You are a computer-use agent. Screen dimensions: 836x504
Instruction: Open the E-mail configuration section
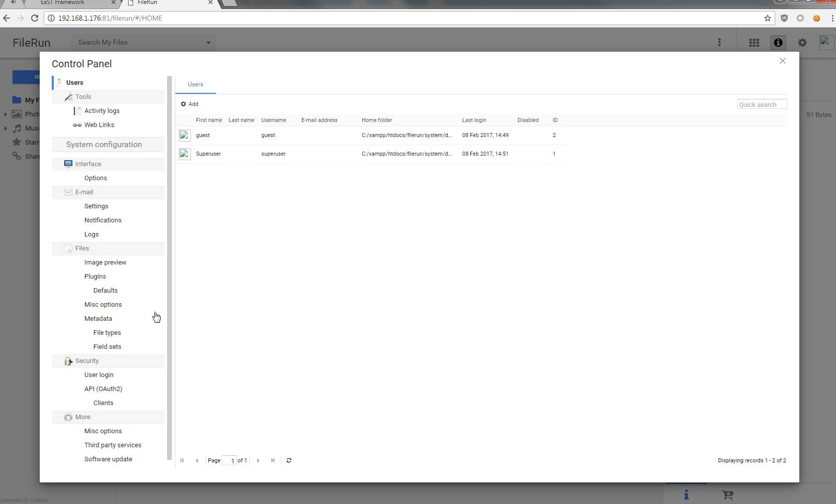84,192
